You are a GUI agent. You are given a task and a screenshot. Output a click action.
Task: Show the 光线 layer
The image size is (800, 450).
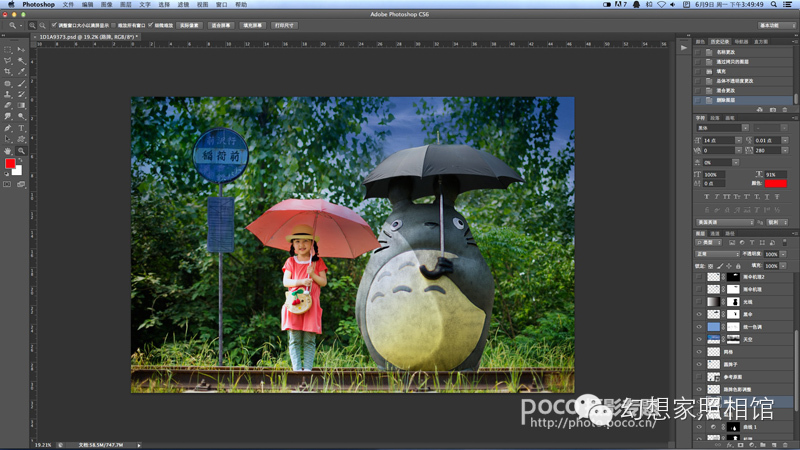699,302
